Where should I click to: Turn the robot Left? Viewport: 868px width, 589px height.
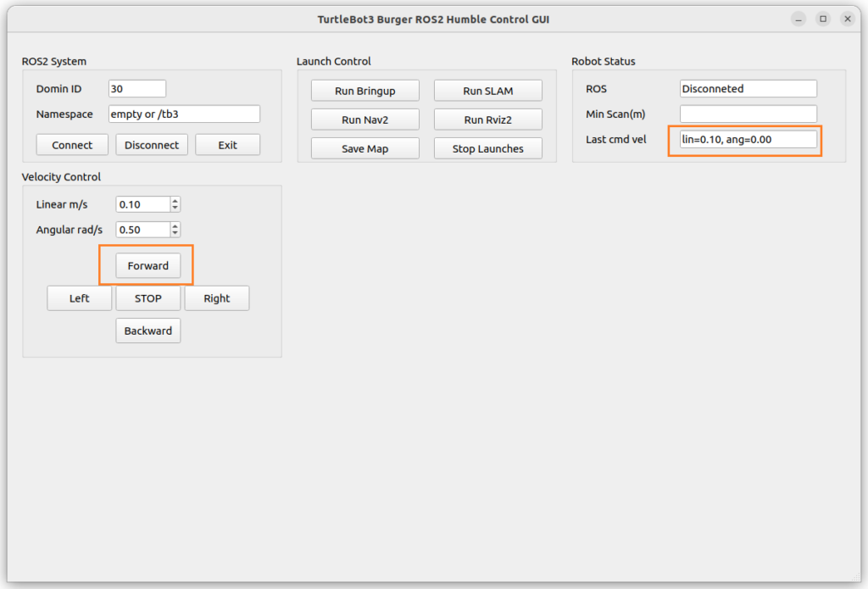[79, 298]
